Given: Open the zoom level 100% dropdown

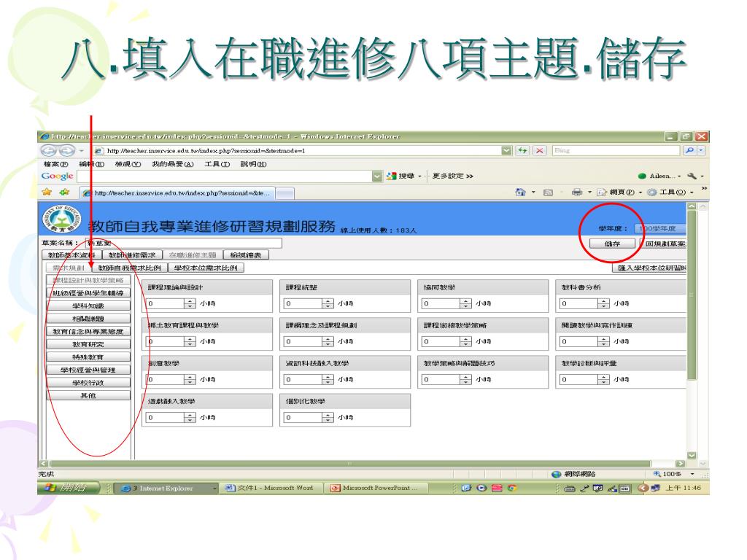Looking at the screenshot, I should (x=692, y=474).
